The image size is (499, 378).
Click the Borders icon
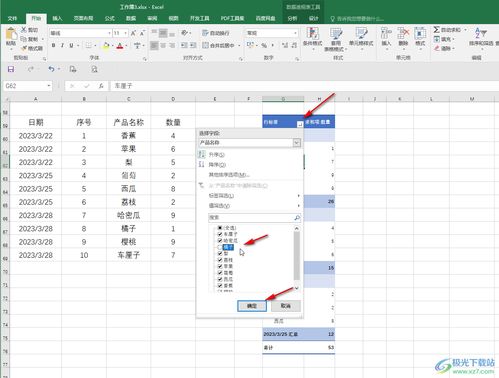tap(88, 45)
